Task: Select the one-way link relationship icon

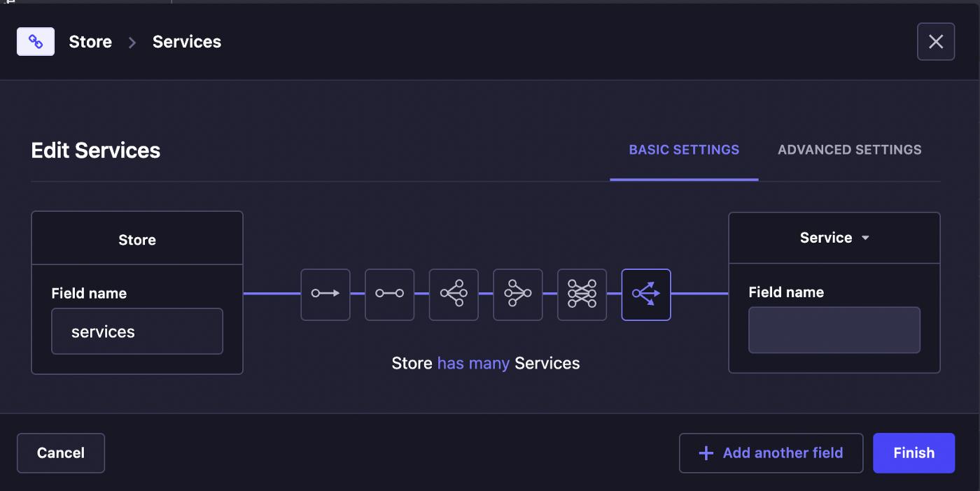Action: click(x=325, y=294)
